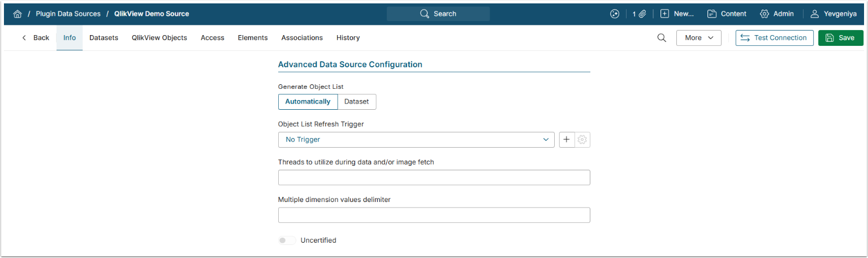The height and width of the screenshot is (258, 868).
Task: Select Dataset for Generate Object List
Action: (357, 102)
